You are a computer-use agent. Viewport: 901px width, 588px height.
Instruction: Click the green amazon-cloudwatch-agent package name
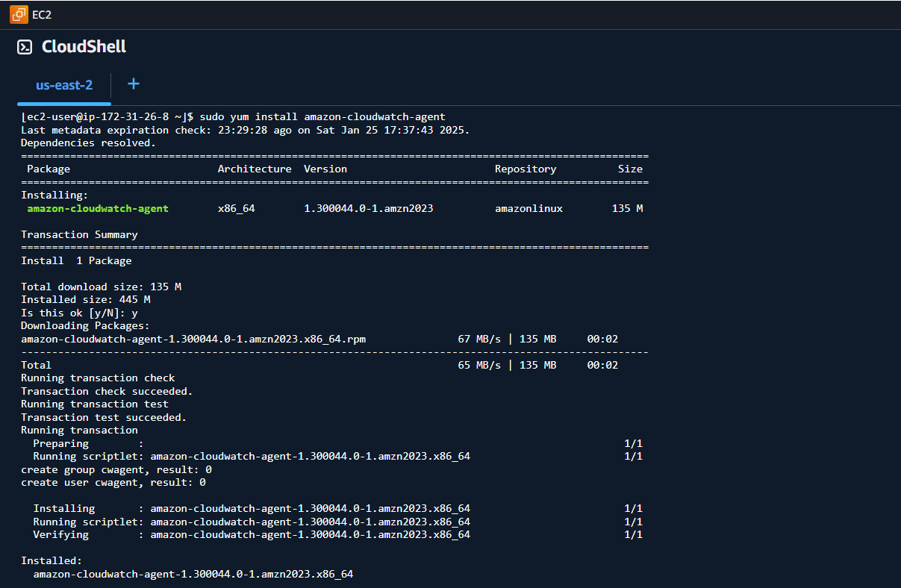pyautogui.click(x=98, y=208)
